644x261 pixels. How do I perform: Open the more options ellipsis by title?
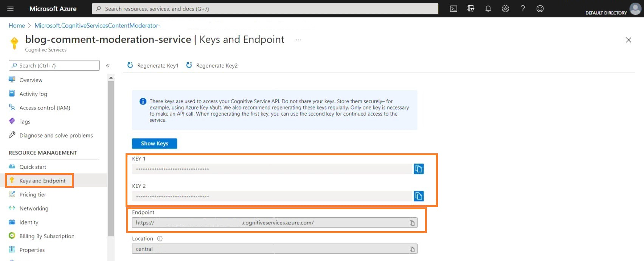[x=298, y=40]
